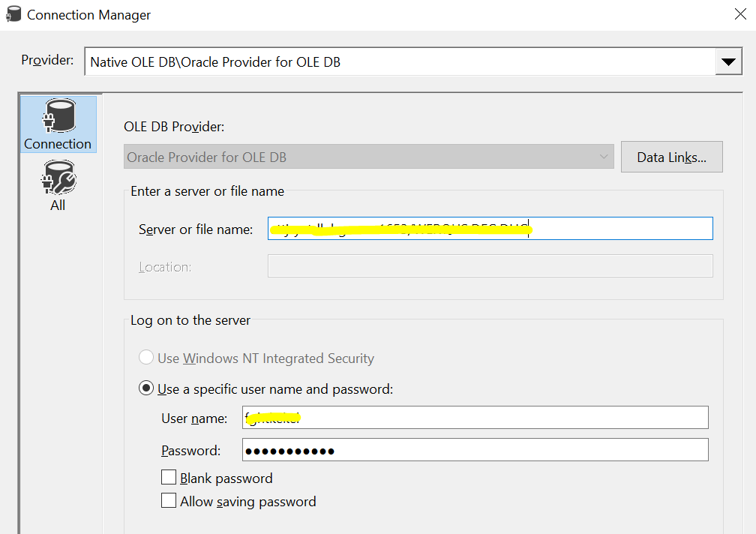Click the Server or file name field
Viewport: 756px width, 534px height.
(490, 229)
